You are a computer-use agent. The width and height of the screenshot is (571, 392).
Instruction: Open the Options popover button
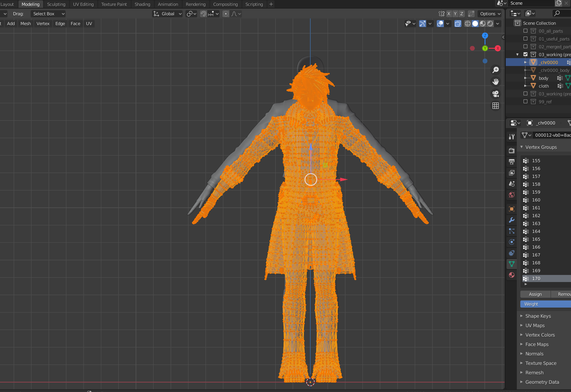[490, 14]
